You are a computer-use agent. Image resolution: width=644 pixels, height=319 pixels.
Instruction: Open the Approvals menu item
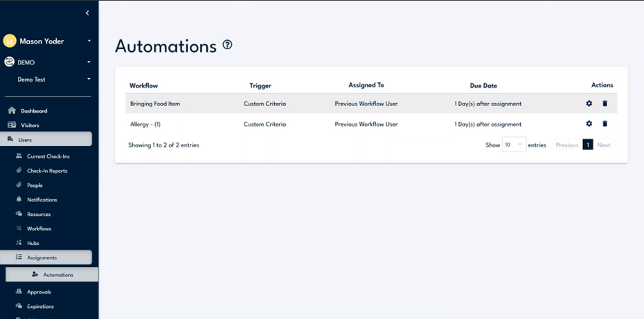pyautogui.click(x=39, y=292)
